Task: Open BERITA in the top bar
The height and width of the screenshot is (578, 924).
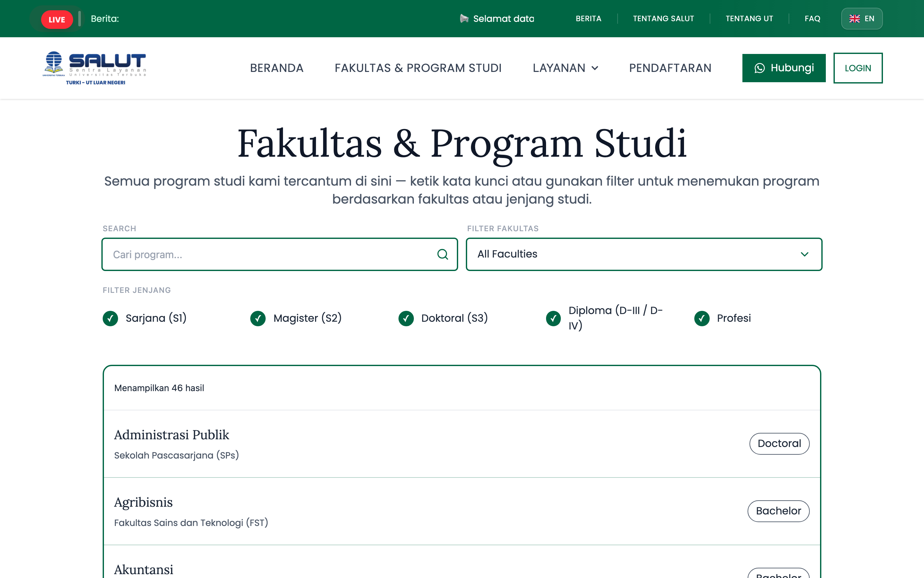Action: tap(588, 18)
